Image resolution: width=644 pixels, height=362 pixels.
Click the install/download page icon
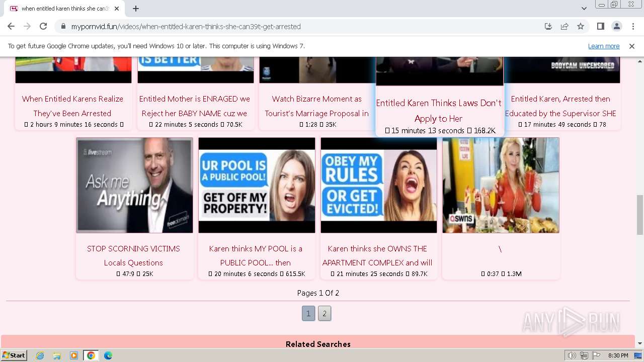(x=548, y=26)
